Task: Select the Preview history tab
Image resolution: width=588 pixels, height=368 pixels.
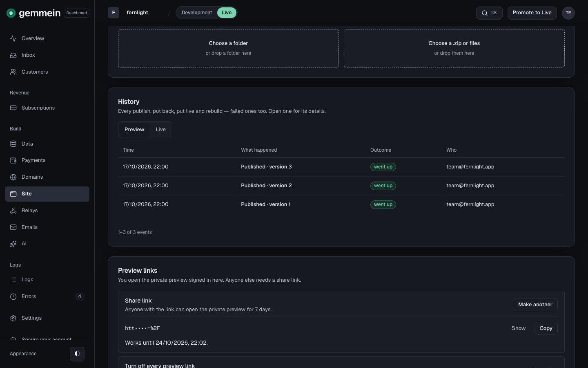Action: tap(134, 130)
